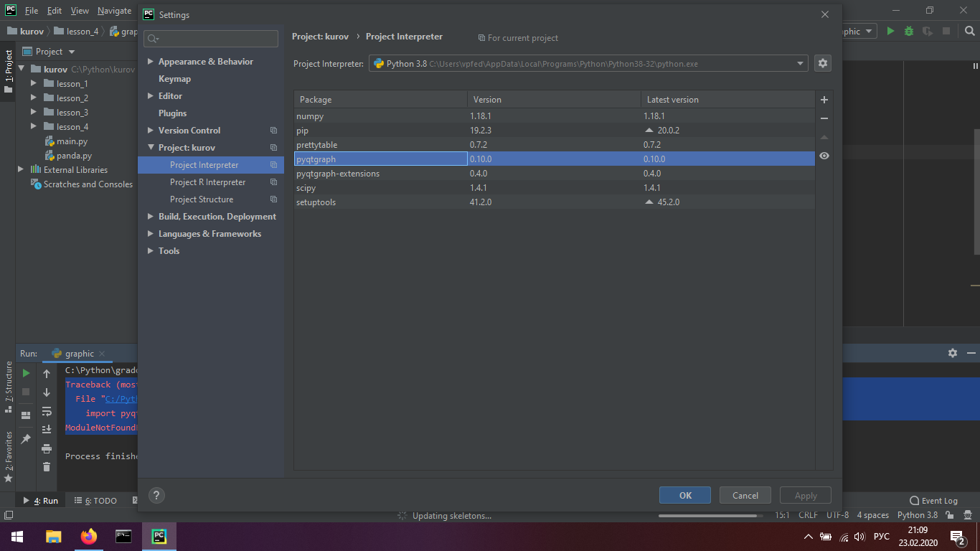Install package with the plus icon
The height and width of the screenshot is (551, 980).
[824, 100]
